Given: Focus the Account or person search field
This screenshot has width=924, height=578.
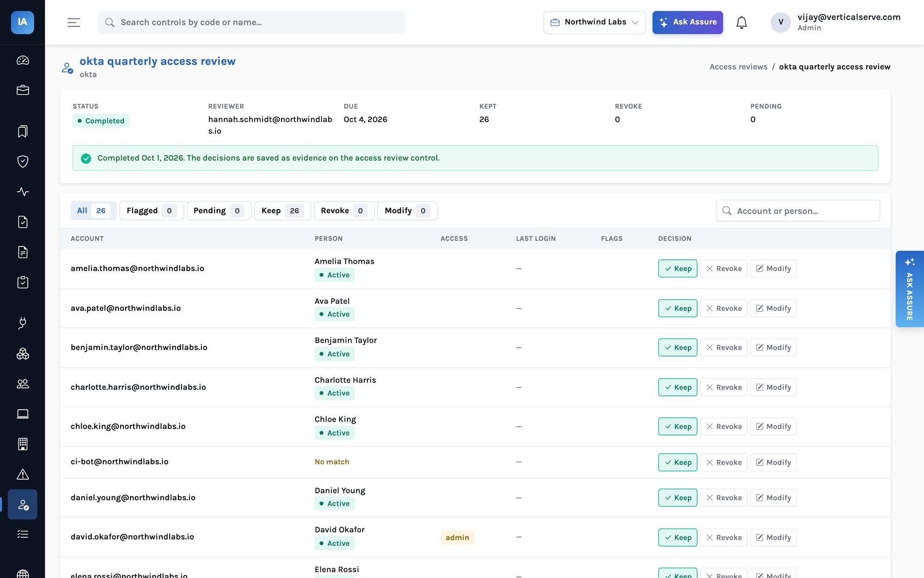Looking at the screenshot, I should (798, 211).
